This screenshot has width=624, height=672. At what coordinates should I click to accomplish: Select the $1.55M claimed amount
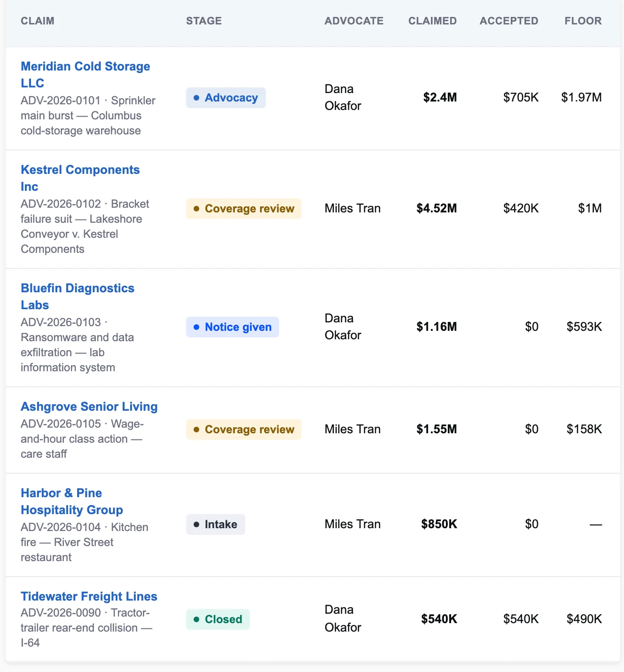click(x=437, y=429)
